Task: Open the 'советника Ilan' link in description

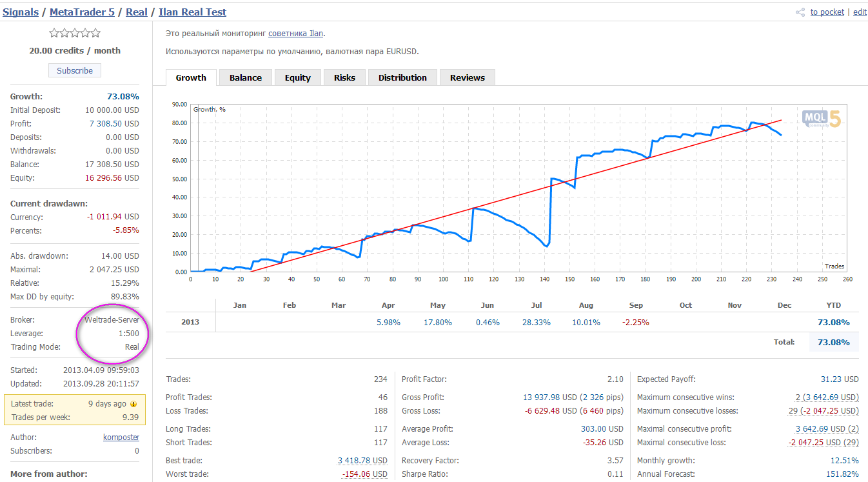Action: coord(296,34)
